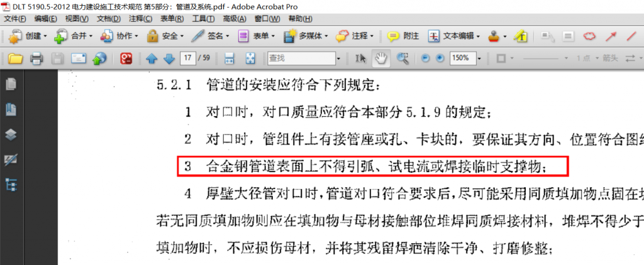Open the 编辑(E) menu
The width and height of the screenshot is (644, 265).
[45, 19]
